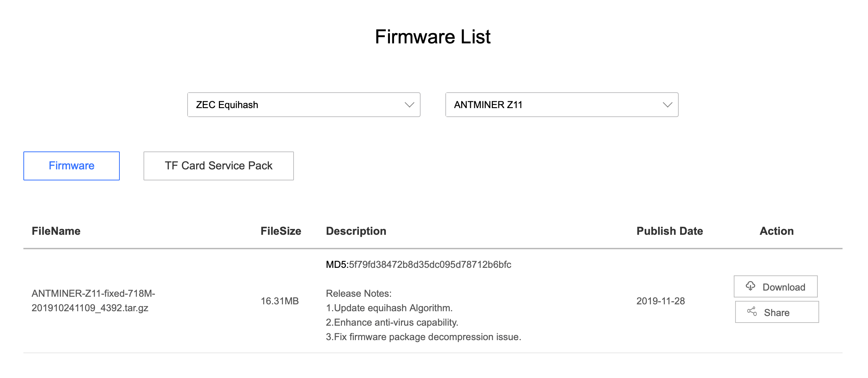Click the cloud download icon
868x378 pixels.
[750, 286]
